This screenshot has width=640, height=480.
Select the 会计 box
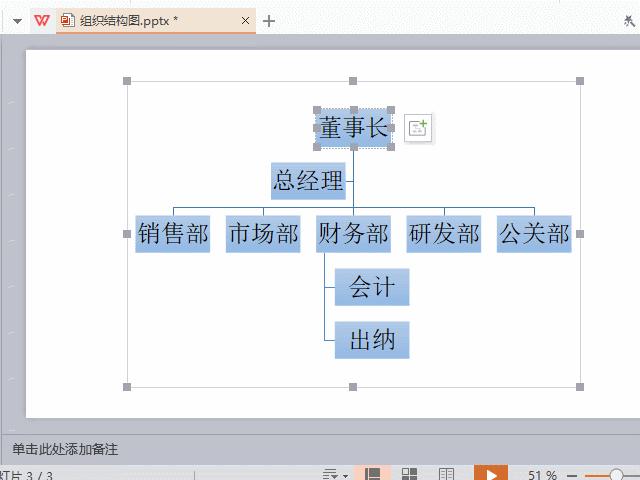[x=372, y=287]
